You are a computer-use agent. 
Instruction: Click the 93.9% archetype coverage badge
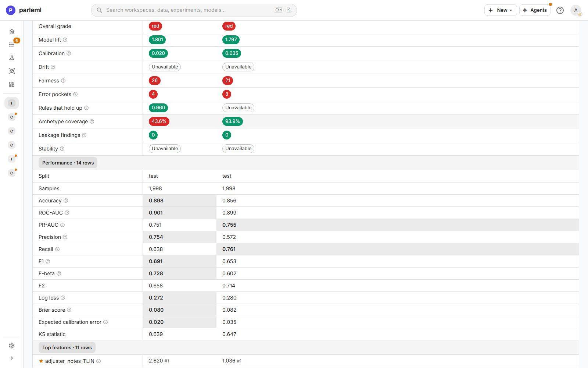(233, 121)
